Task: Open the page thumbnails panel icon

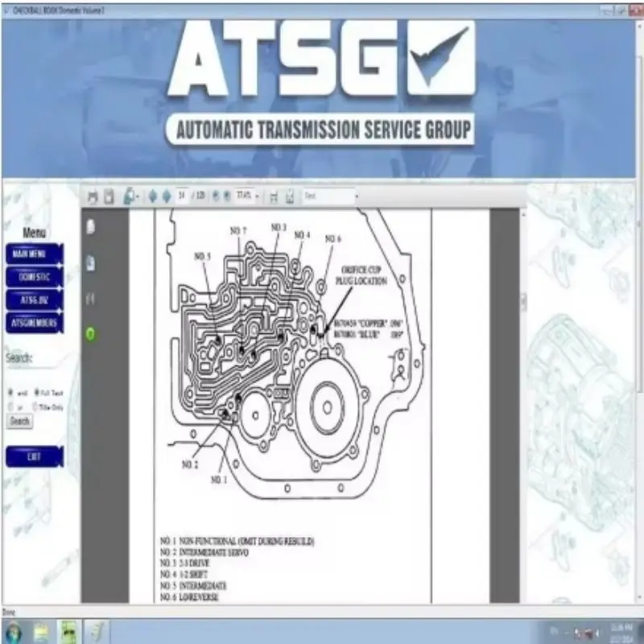Action: pyautogui.click(x=91, y=227)
